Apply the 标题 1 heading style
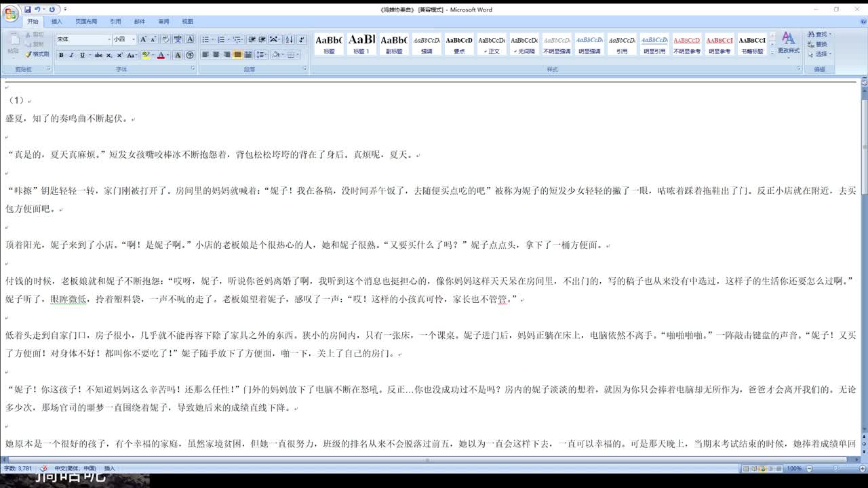This screenshot has height=488, width=868. (x=361, y=44)
